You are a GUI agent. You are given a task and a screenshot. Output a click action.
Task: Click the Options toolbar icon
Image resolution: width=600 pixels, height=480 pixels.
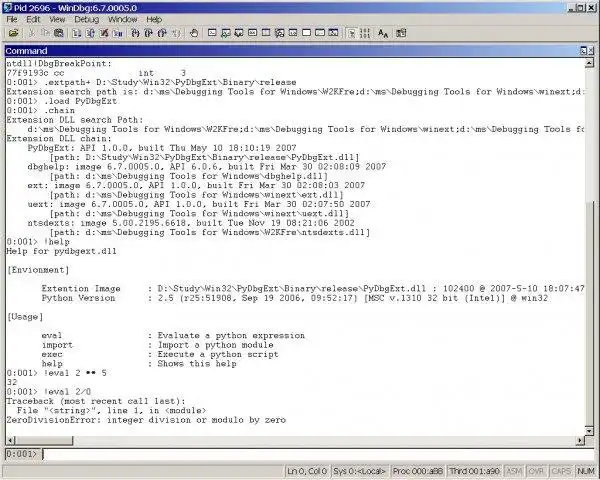[401, 33]
